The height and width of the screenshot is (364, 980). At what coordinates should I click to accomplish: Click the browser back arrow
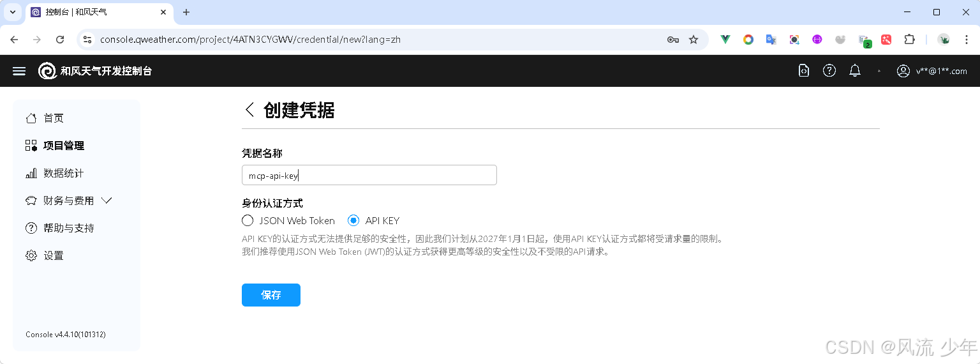pos(14,40)
